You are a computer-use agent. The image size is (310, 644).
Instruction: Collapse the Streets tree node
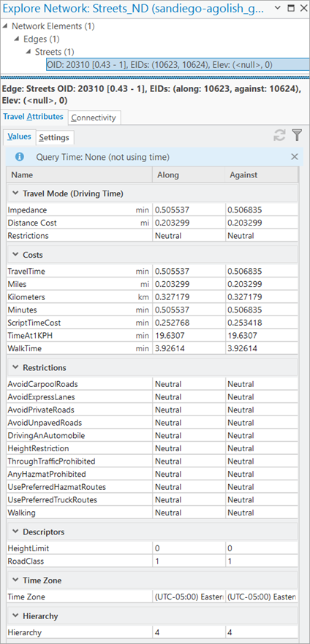[x=28, y=52]
